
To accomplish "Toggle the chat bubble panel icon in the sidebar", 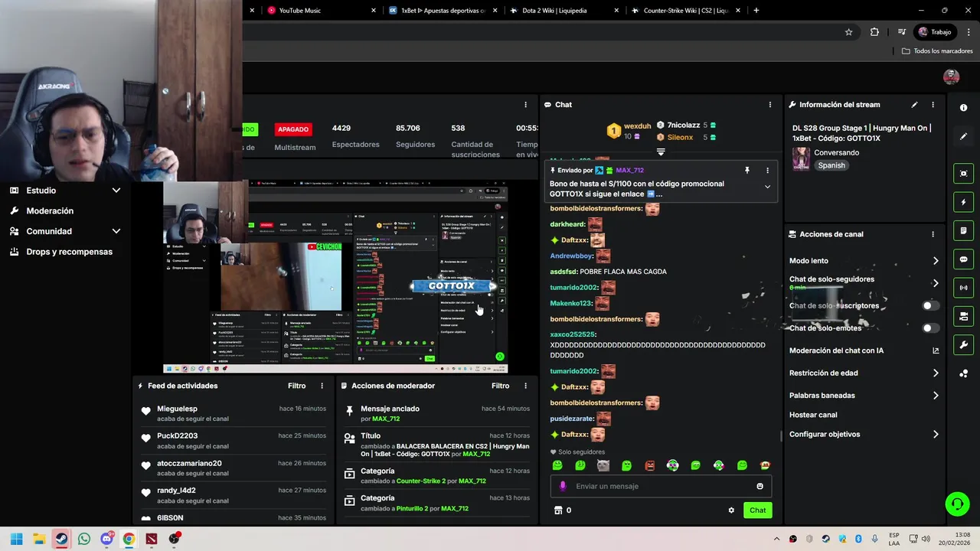I will point(963,259).
